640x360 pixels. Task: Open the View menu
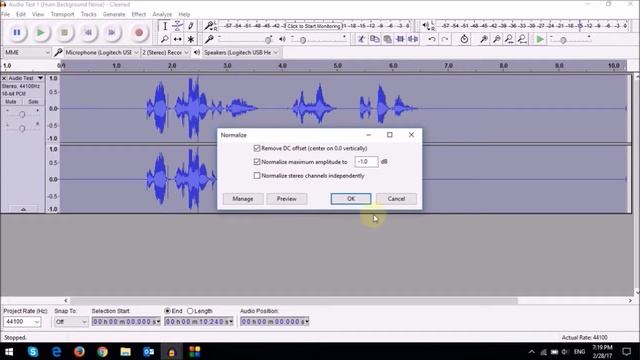[x=38, y=14]
